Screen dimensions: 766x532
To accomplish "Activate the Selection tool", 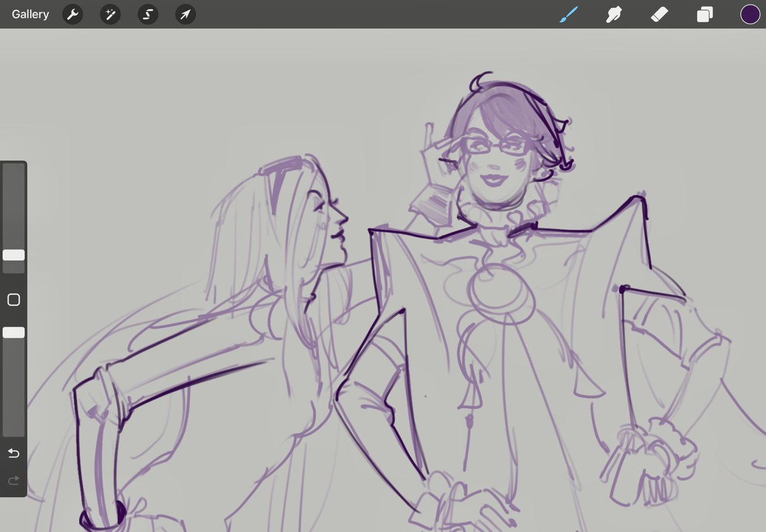I will (x=148, y=14).
